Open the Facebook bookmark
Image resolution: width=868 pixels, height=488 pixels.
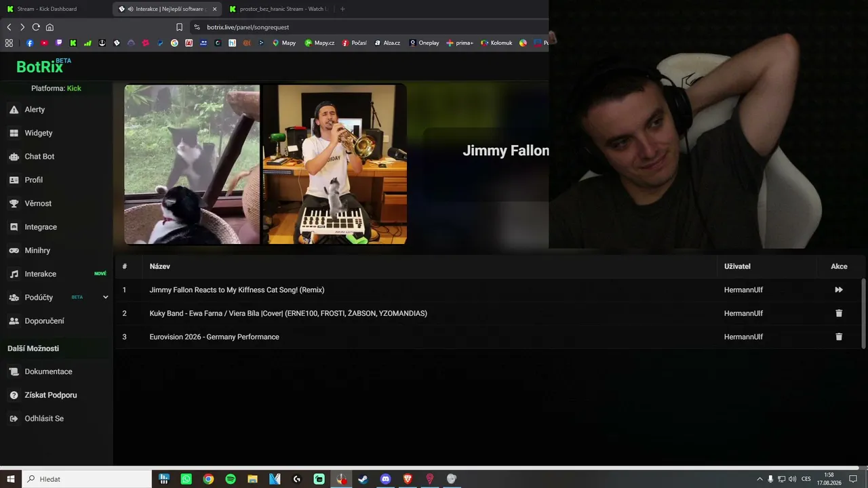tap(30, 43)
